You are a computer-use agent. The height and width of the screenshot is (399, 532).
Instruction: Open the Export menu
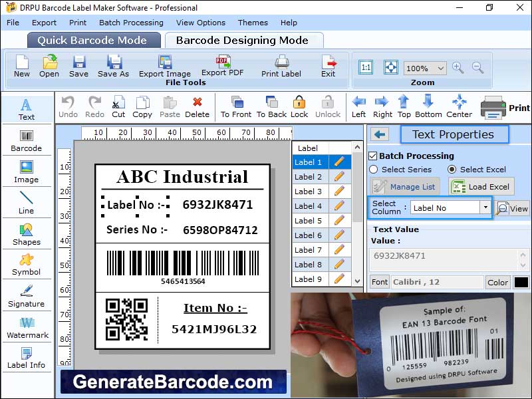(44, 23)
